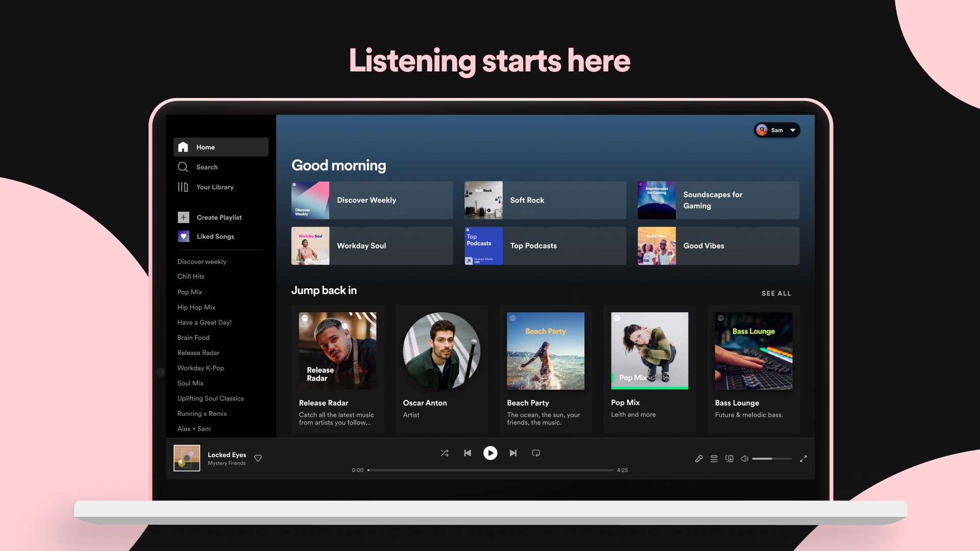
Task: Select the Chill Hits playlist
Action: point(191,276)
